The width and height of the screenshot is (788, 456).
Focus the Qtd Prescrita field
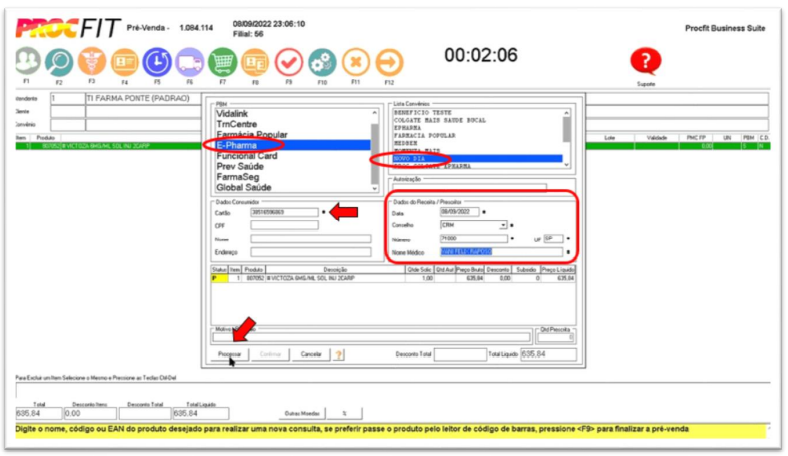pos(556,337)
